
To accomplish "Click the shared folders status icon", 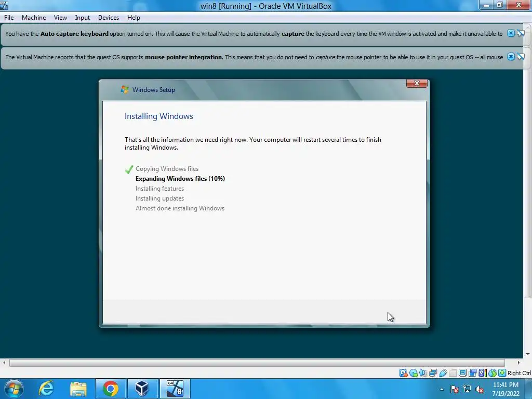I will pyautogui.click(x=453, y=373).
